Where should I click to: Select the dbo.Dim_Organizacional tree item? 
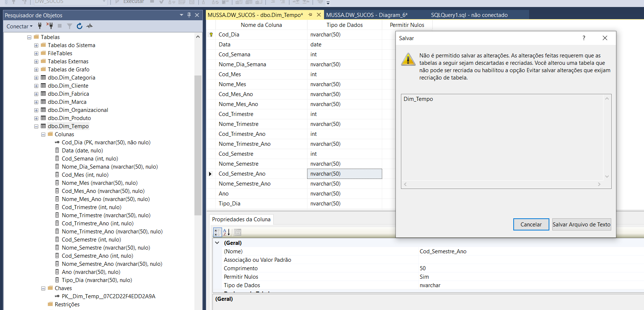pos(78,110)
